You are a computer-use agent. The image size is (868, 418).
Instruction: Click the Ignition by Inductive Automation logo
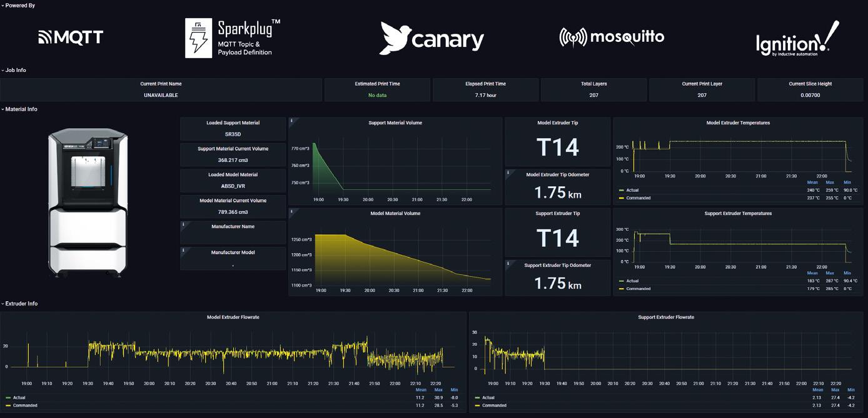797,39
